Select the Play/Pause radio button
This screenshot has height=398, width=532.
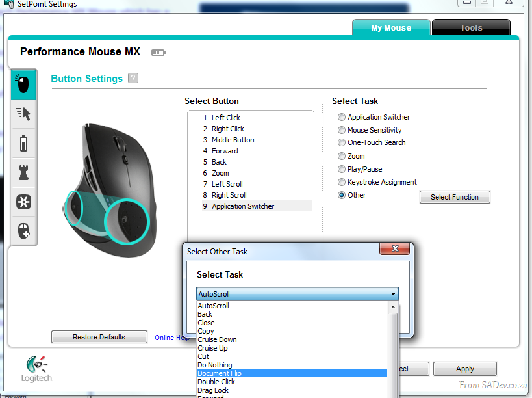click(341, 169)
